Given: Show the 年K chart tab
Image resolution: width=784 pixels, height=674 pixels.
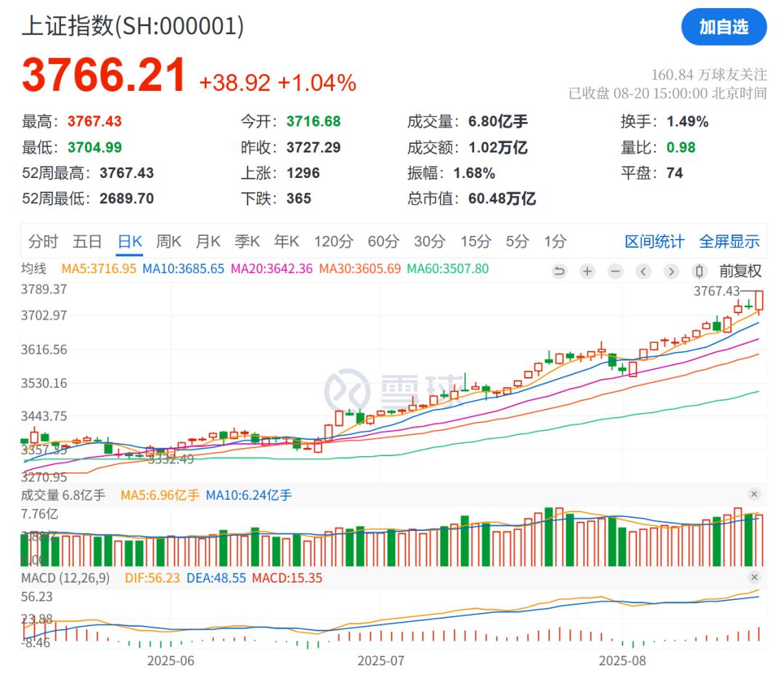Looking at the screenshot, I should [x=287, y=242].
